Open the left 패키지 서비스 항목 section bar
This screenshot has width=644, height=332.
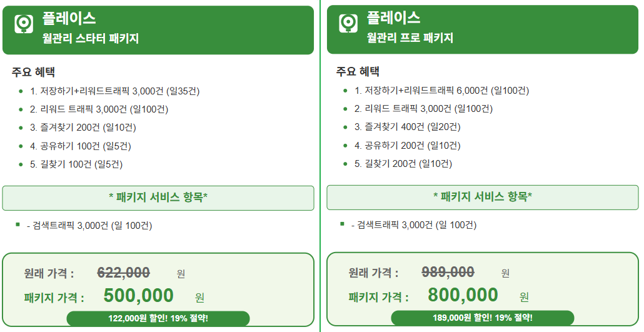click(158, 198)
